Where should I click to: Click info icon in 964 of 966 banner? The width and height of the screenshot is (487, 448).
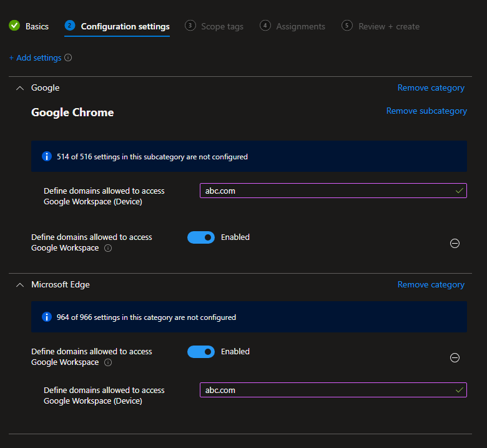(x=46, y=317)
